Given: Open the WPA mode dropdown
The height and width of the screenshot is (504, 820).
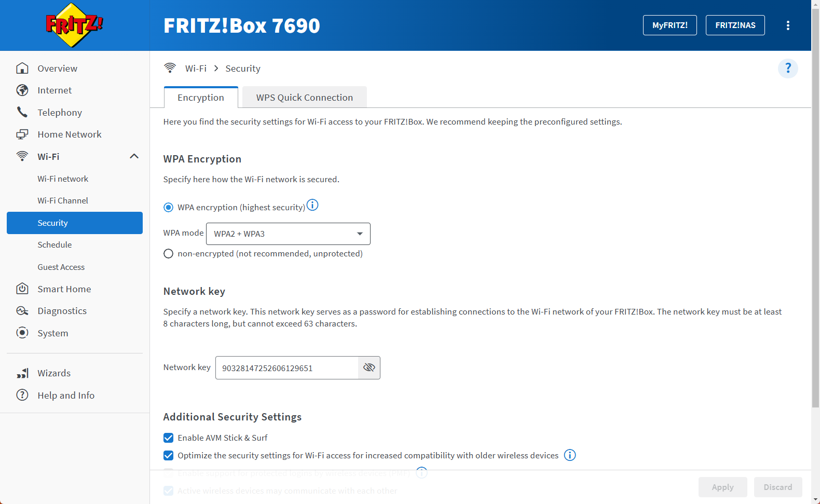Looking at the screenshot, I should (288, 234).
